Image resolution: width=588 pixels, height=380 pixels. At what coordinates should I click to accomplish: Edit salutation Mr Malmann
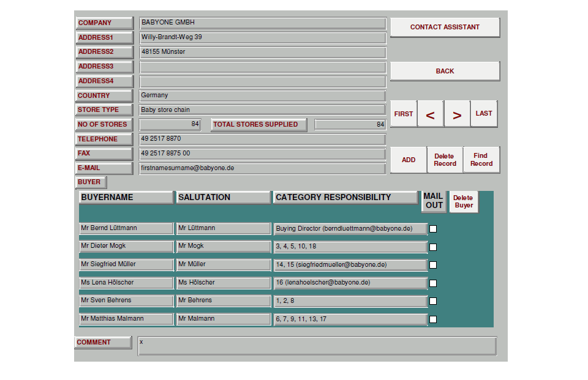click(x=224, y=319)
